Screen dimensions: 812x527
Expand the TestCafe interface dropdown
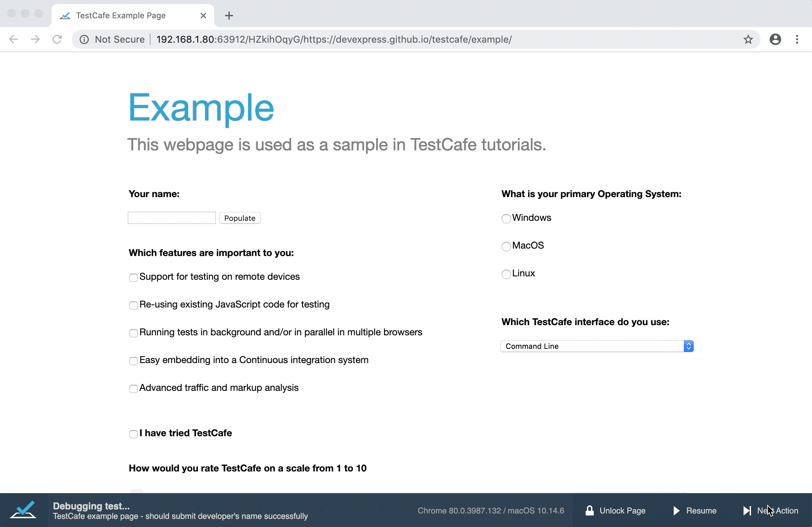688,346
